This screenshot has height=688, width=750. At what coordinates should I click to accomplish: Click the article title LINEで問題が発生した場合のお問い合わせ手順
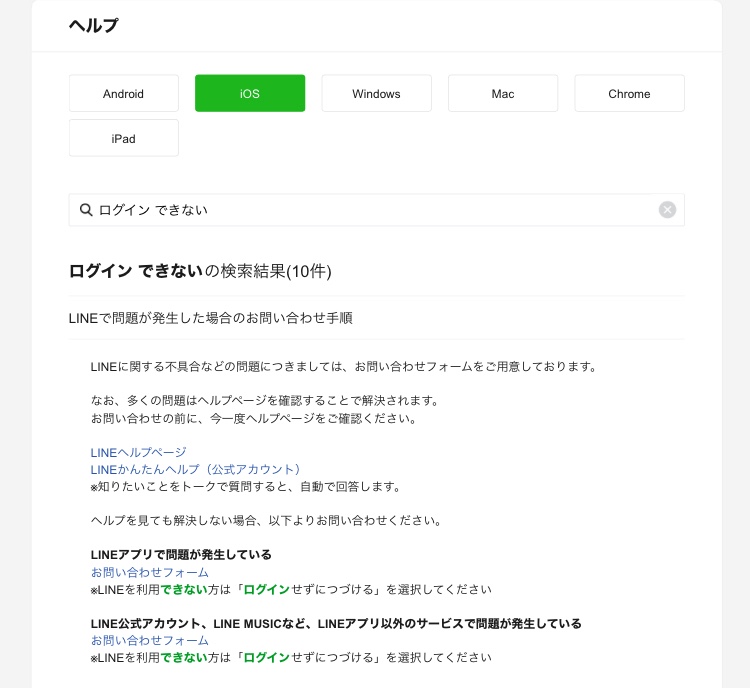coord(210,318)
